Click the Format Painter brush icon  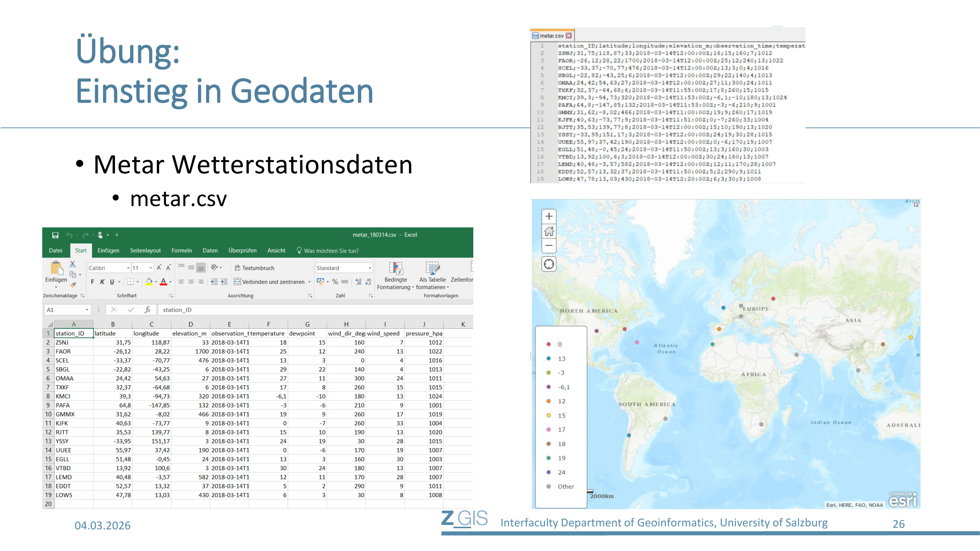(x=73, y=284)
